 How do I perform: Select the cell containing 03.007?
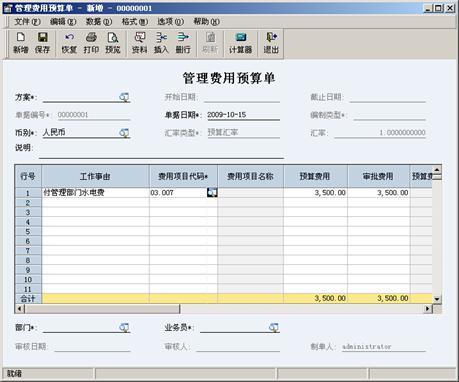178,192
